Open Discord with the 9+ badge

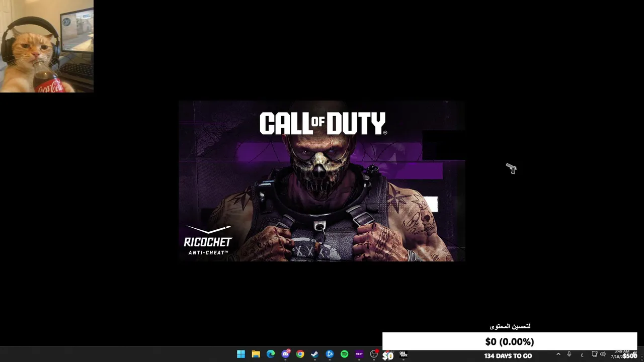pos(286,354)
